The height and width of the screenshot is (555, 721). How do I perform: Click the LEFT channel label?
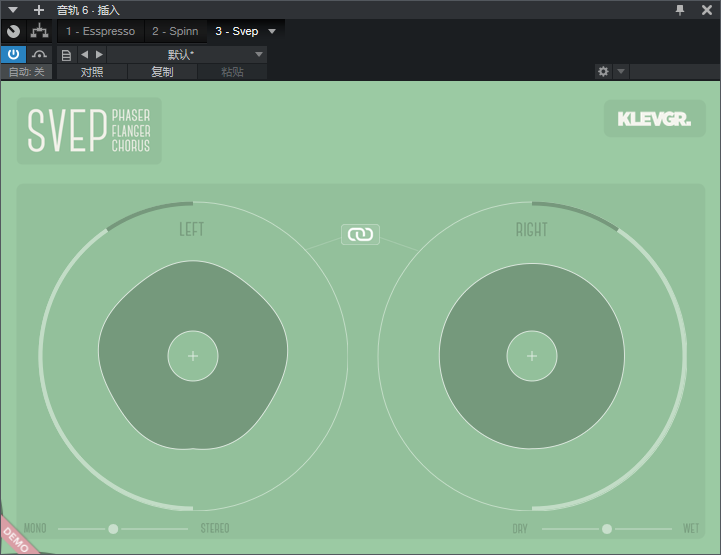[191, 229]
